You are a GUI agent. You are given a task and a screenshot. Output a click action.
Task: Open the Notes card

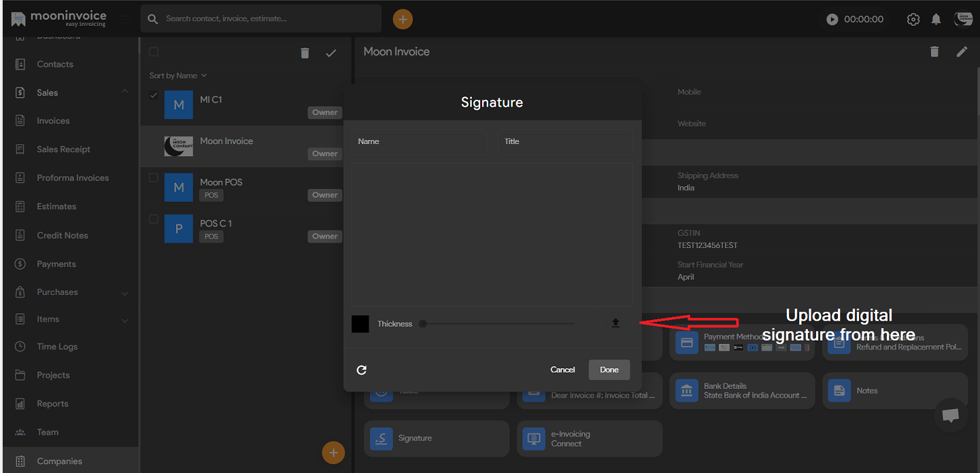click(x=895, y=391)
